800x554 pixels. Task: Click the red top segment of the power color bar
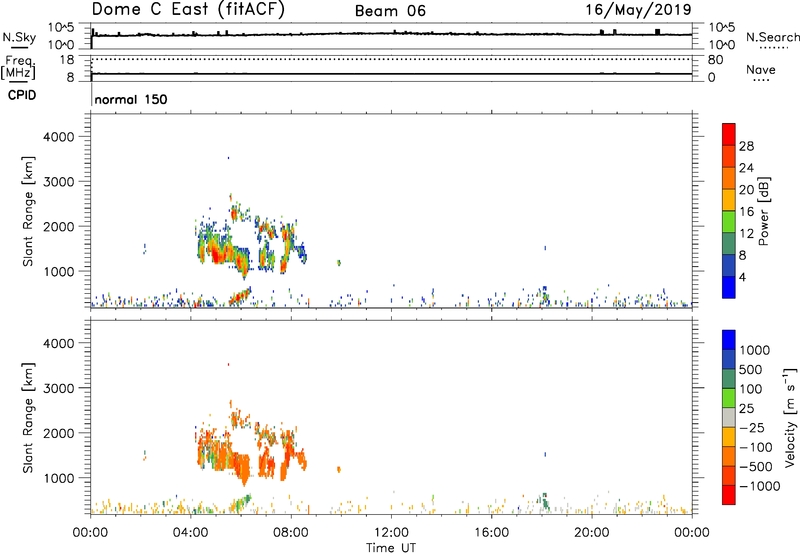coord(729,134)
